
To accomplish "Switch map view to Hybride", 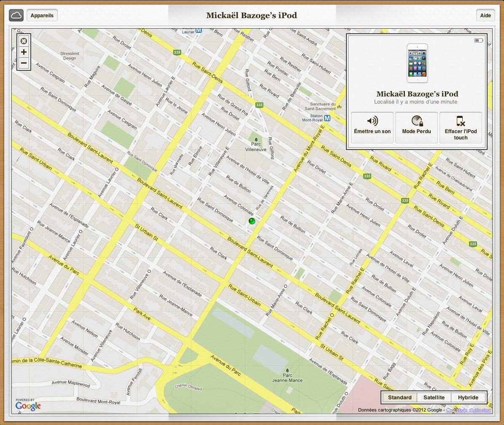I will click(468, 397).
